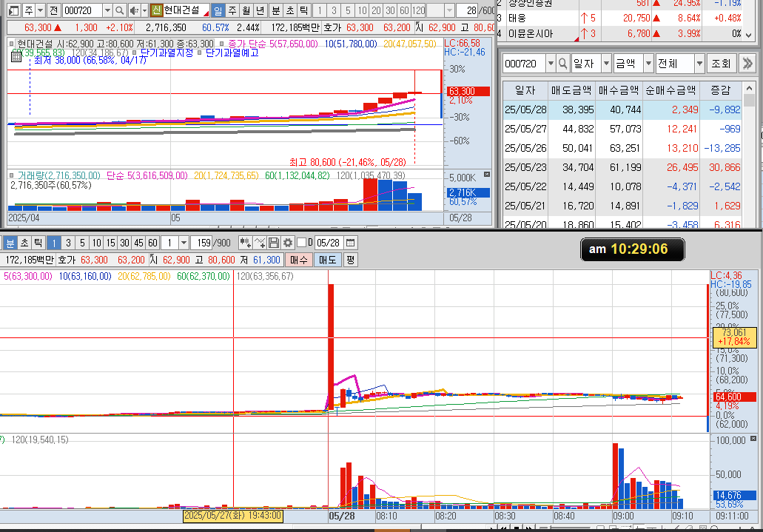Image resolution: width=763 pixels, height=532 pixels.
Task: Click the 05/28 date field in minute toolbar
Action: (329, 243)
